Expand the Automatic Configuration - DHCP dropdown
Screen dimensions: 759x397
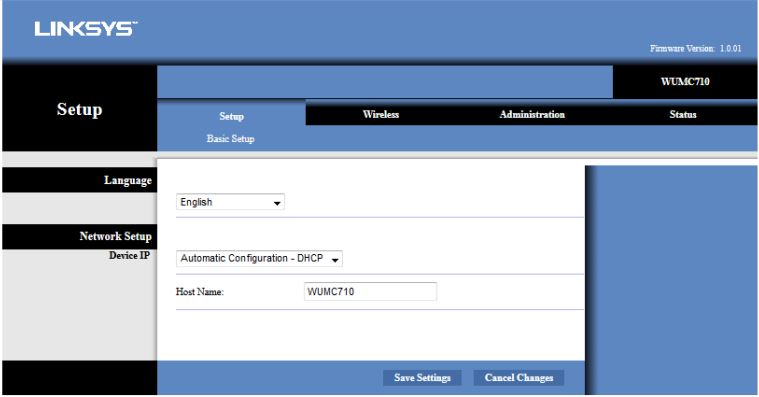(x=259, y=259)
